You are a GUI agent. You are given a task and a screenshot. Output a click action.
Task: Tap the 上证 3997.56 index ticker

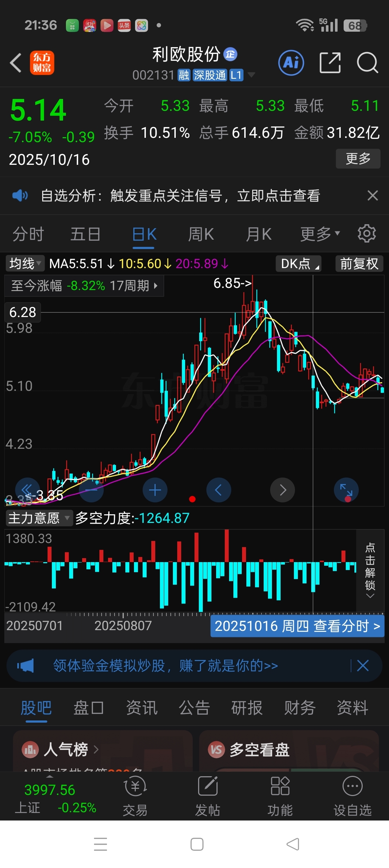pyautogui.click(x=55, y=798)
